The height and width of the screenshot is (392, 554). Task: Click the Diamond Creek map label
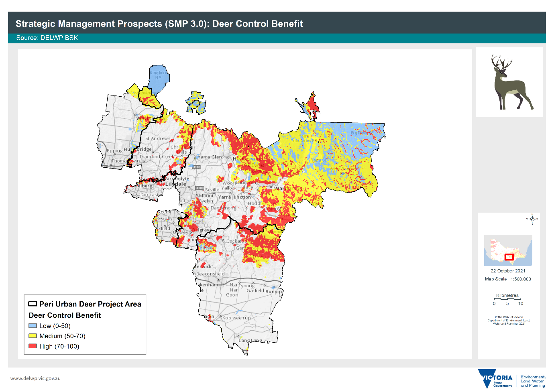157,156
